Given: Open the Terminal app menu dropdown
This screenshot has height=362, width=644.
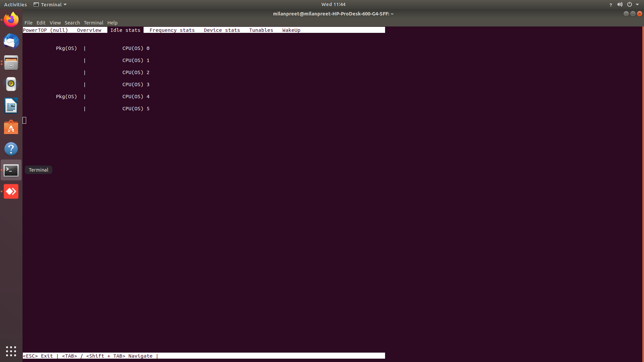Looking at the screenshot, I should pos(50,4).
